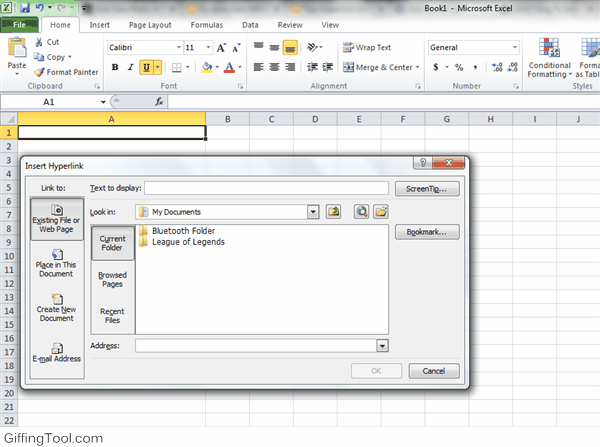The width and height of the screenshot is (600, 447).
Task: Center text horizontally in cell
Action: point(274,67)
